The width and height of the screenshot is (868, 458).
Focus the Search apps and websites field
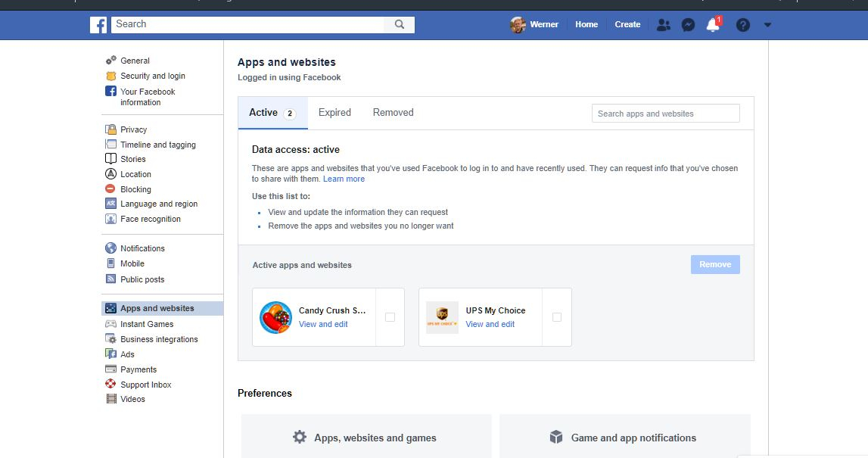coord(665,114)
